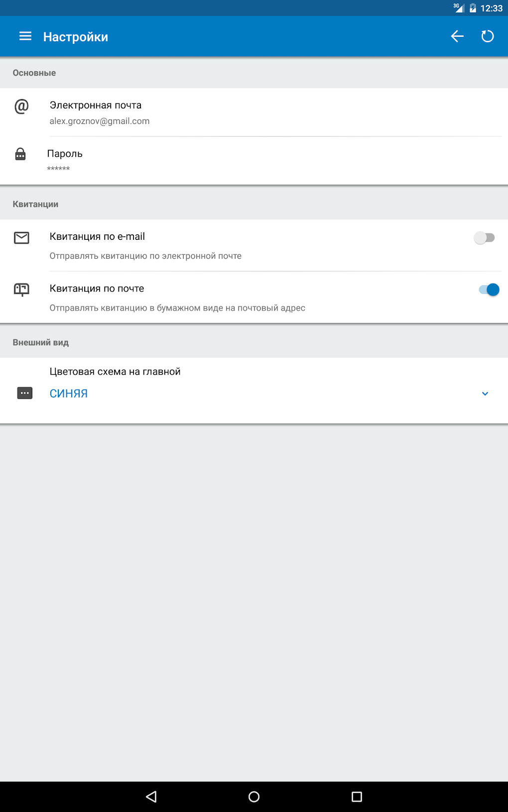Viewport: 508px width, 812px height.
Task: Tap the Квитанция по e-mail label
Action: tap(97, 237)
